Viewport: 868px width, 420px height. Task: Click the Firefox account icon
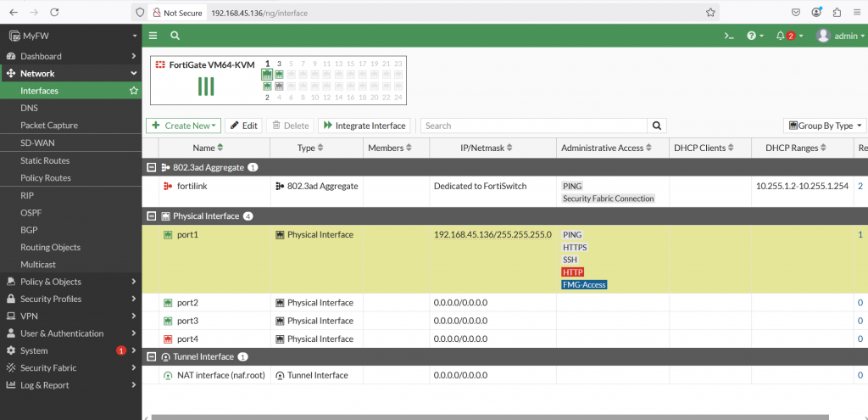point(816,12)
